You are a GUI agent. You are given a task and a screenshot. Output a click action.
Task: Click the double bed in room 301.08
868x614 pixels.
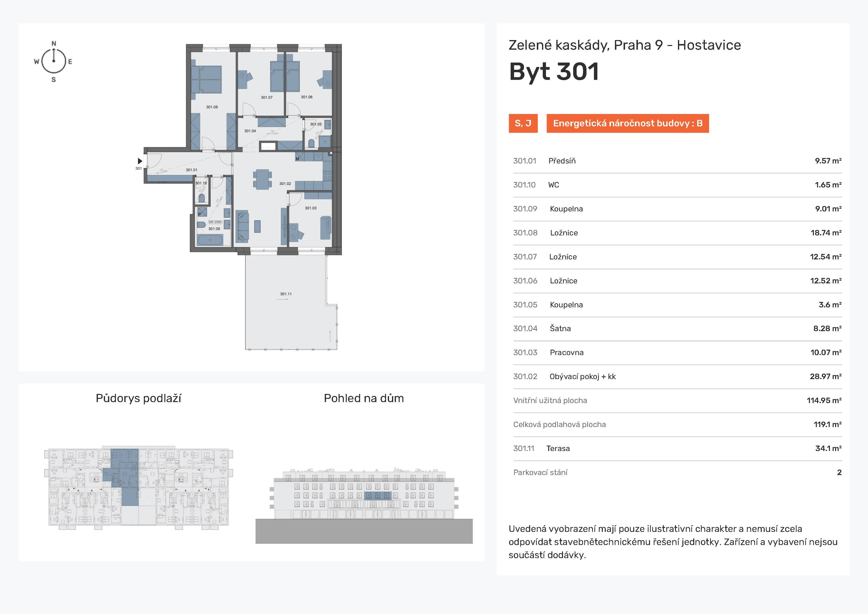click(206, 79)
